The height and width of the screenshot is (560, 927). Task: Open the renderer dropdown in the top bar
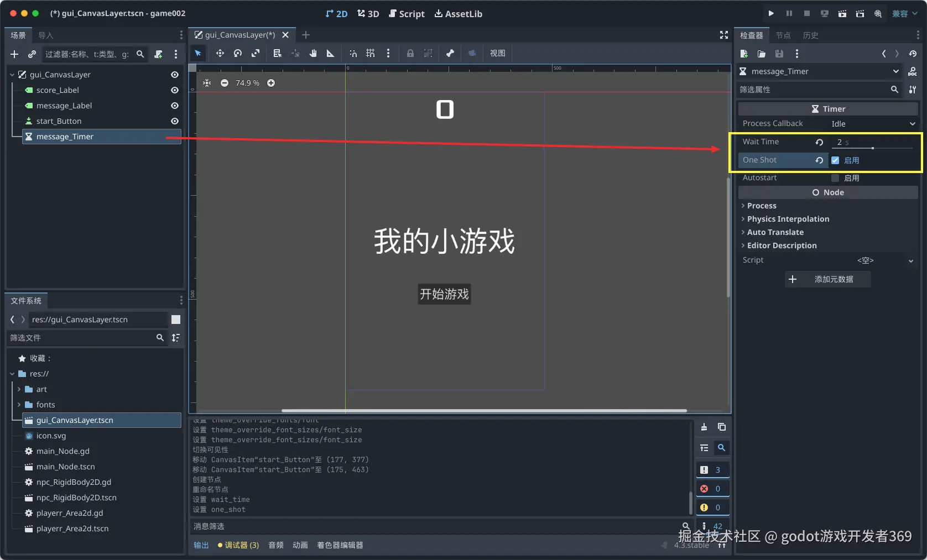(x=905, y=13)
